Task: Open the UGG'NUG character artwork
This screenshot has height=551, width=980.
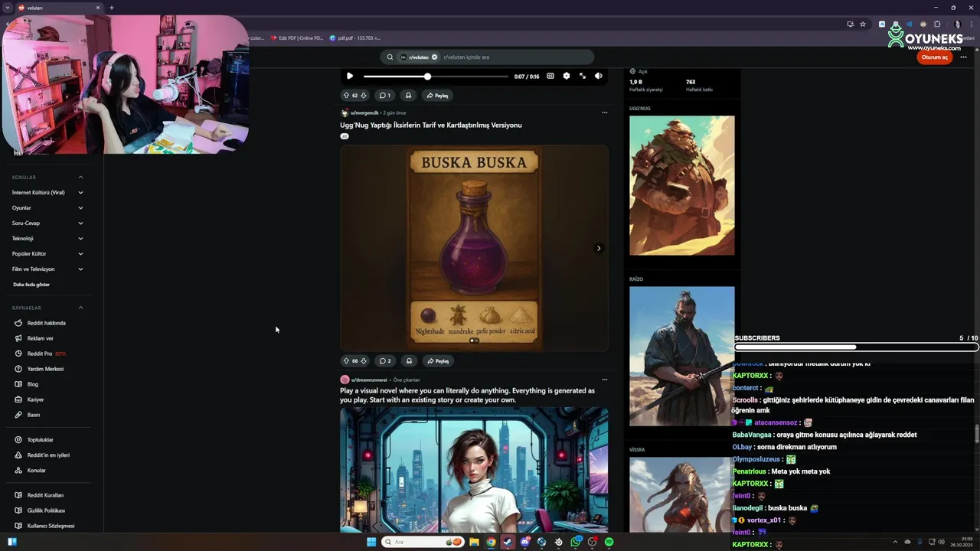Action: [x=681, y=185]
